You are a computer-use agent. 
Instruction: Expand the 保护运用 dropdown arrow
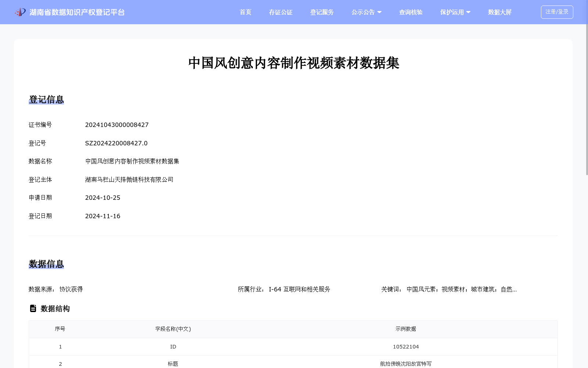coord(469,12)
